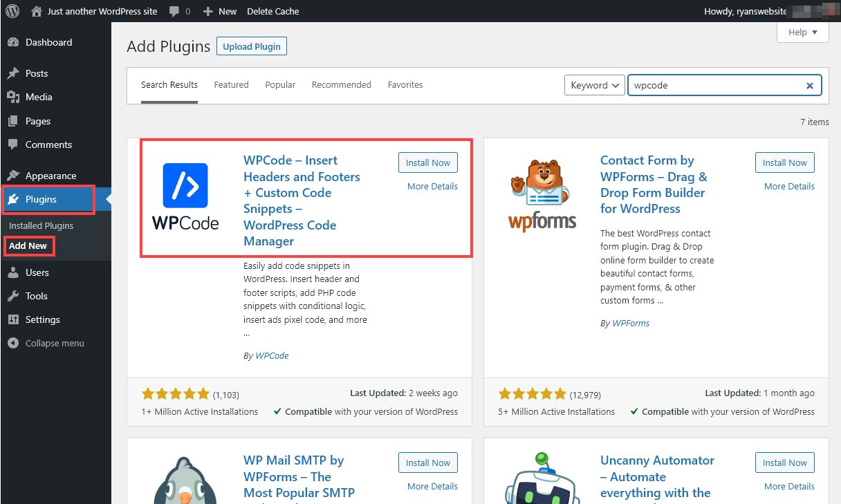
Task: Expand the Help dropdown panel
Action: (802, 32)
